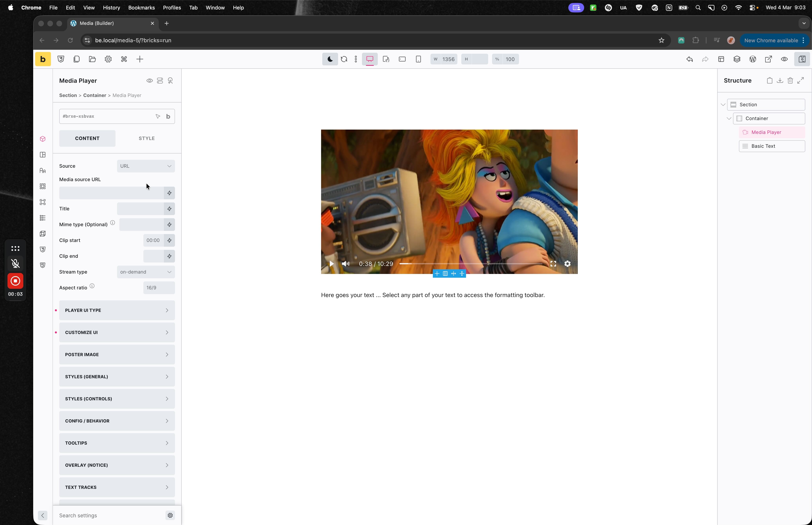Open player settings gear in video
Image resolution: width=812 pixels, height=525 pixels.
[x=567, y=264]
